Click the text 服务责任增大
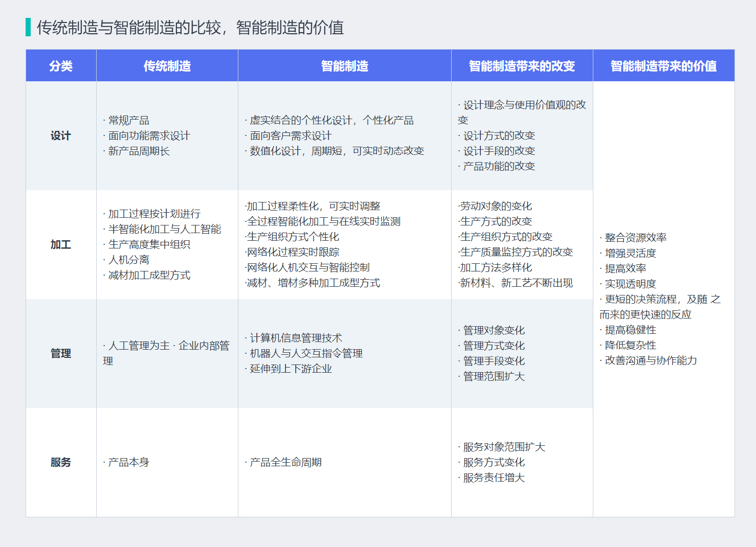 coord(492,478)
